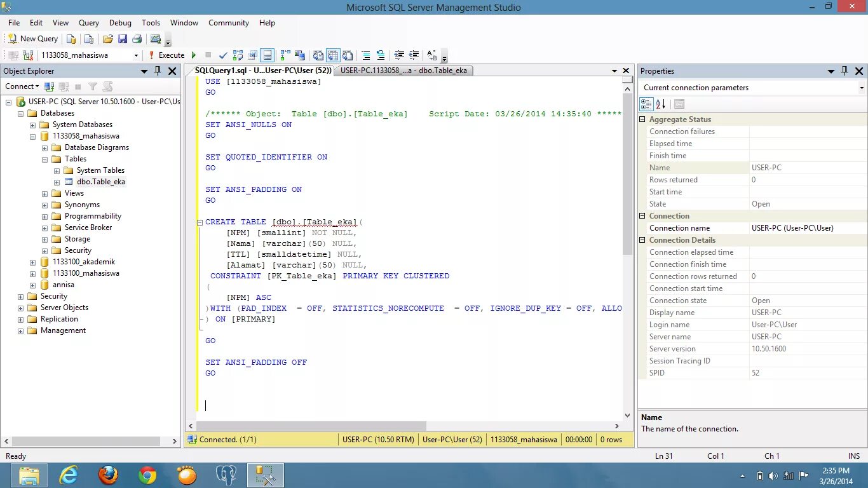Click the editor horizontal scrollbar
The width and height of the screenshot is (868, 488).
click(x=311, y=426)
